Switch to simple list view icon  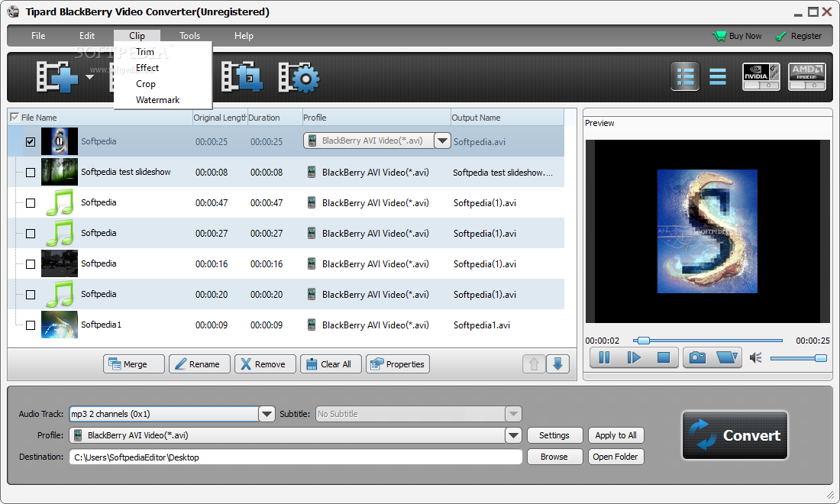[718, 76]
